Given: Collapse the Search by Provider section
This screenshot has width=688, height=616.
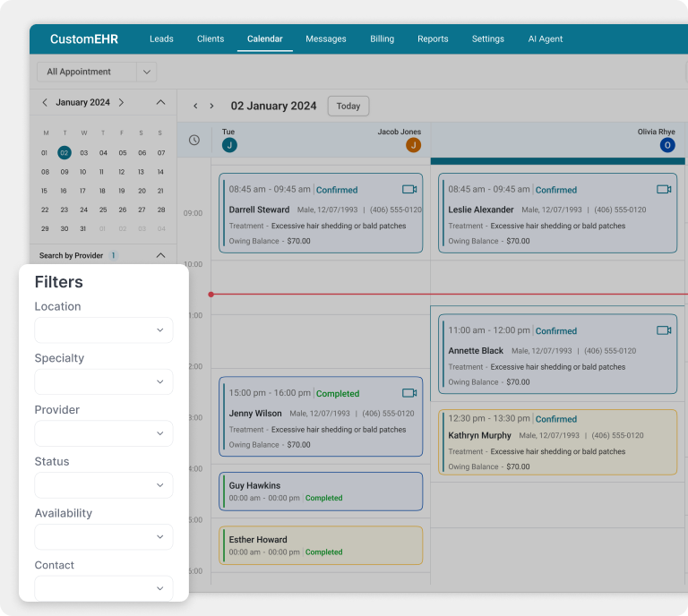Looking at the screenshot, I should [x=160, y=255].
